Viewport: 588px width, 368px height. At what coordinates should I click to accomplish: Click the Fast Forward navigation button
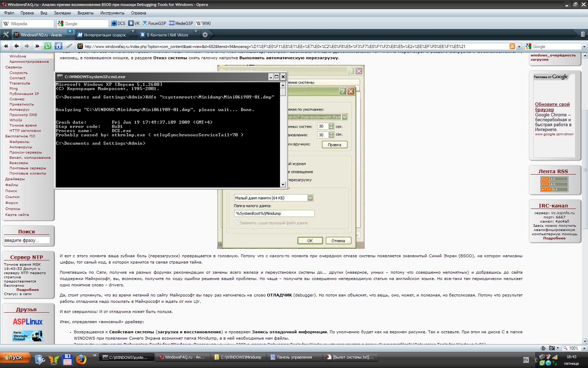pyautogui.click(x=37, y=46)
